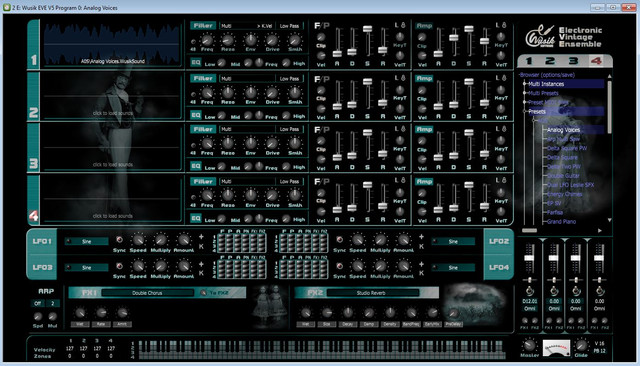Adjust the LFO2 Speed knob
640x366 pixels.
coord(358,240)
